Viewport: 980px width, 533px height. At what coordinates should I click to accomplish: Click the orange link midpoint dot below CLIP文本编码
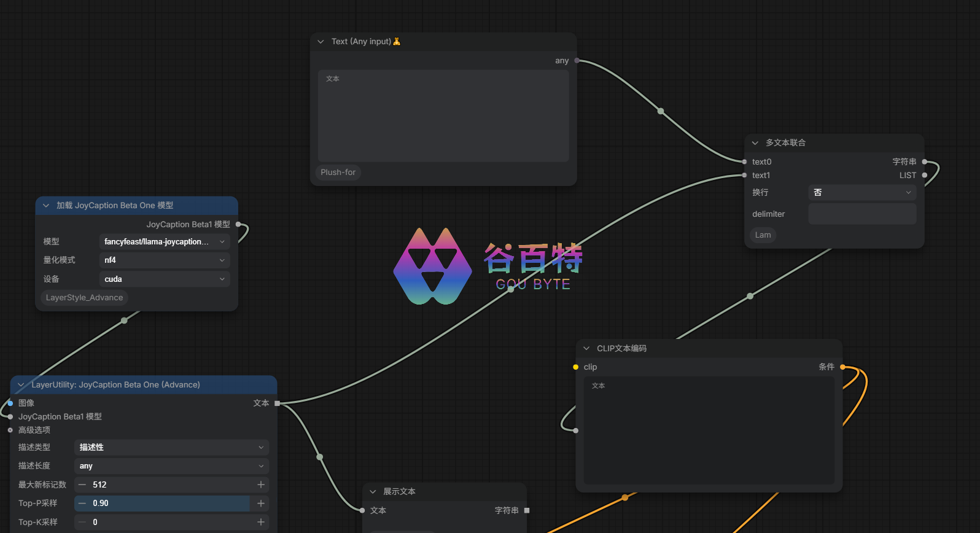click(x=625, y=497)
